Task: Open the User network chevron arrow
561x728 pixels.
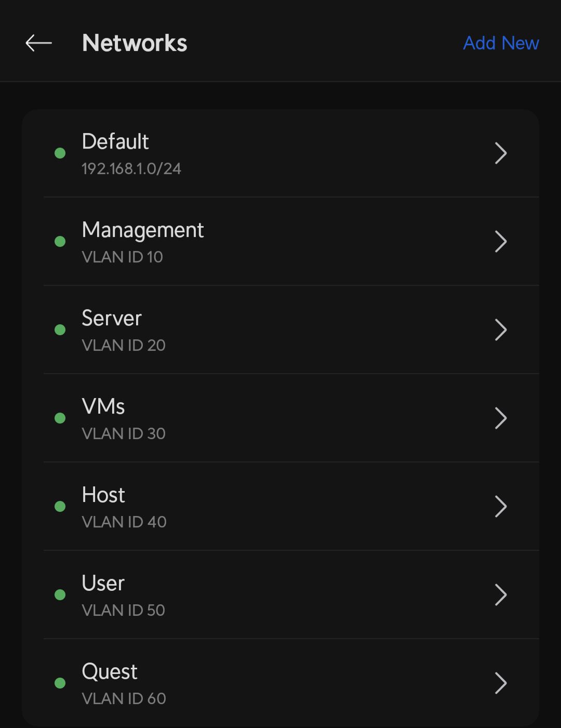Action: tap(500, 595)
